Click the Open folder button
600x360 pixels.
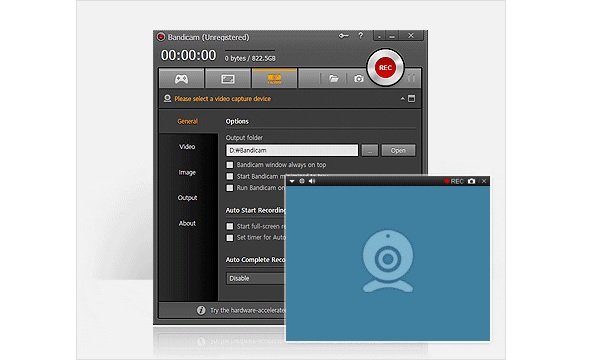398,150
